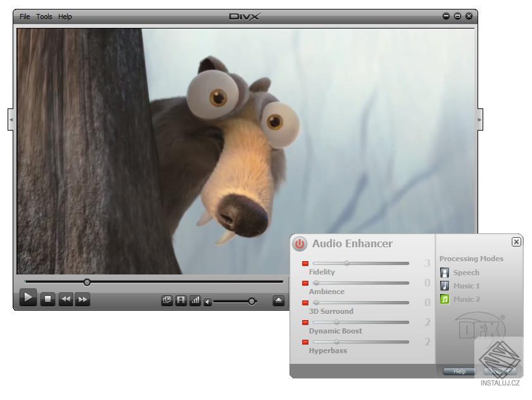532x400 pixels.
Task: Click the video seek bar handle
Action: coord(87,282)
